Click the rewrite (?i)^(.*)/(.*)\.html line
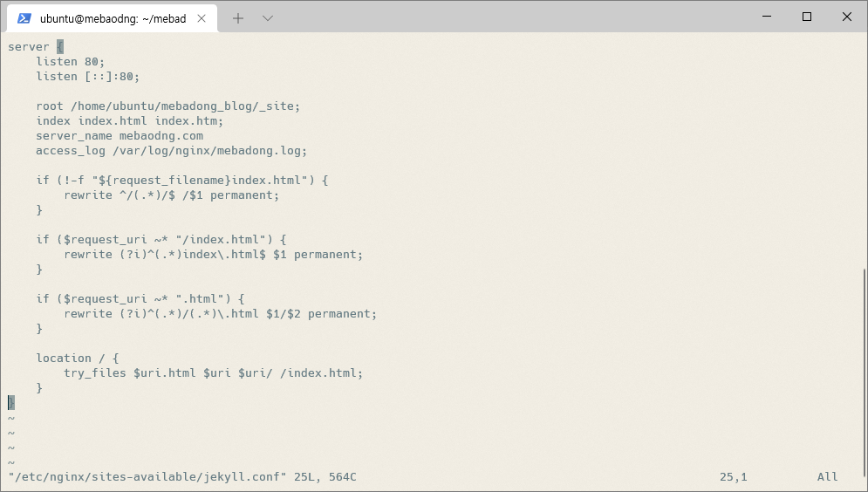868x492 pixels. coord(221,314)
